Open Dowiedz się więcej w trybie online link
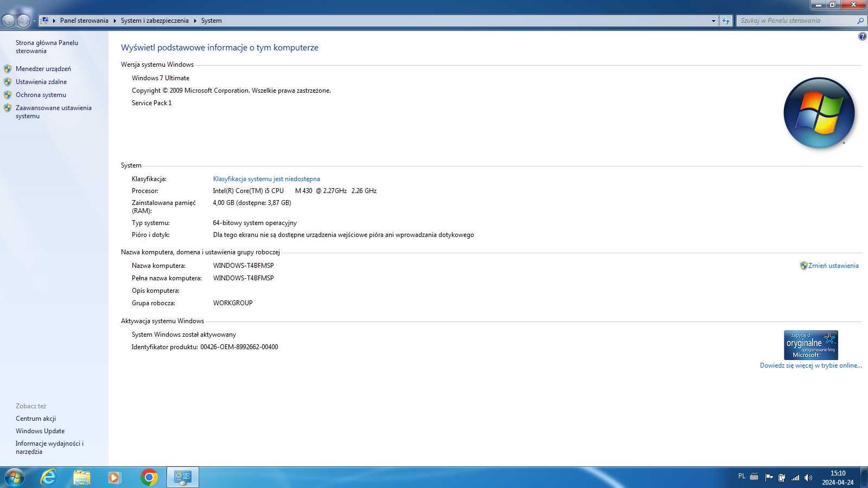This screenshot has width=868, height=488. (x=810, y=365)
